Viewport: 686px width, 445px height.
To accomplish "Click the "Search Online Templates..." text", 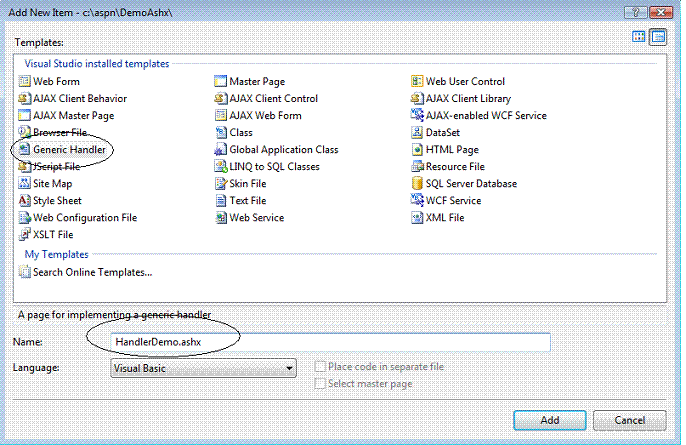I will [x=92, y=272].
